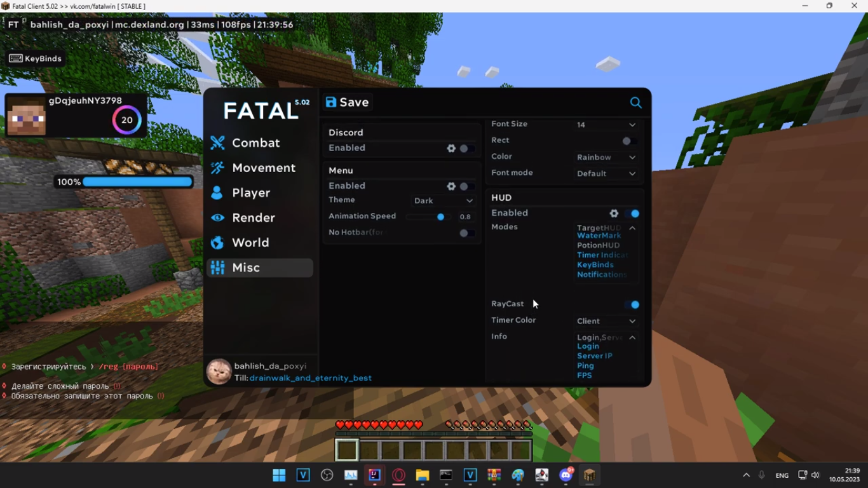Open the search magnifier in Fatal menu
The height and width of the screenshot is (488, 868).
click(635, 102)
